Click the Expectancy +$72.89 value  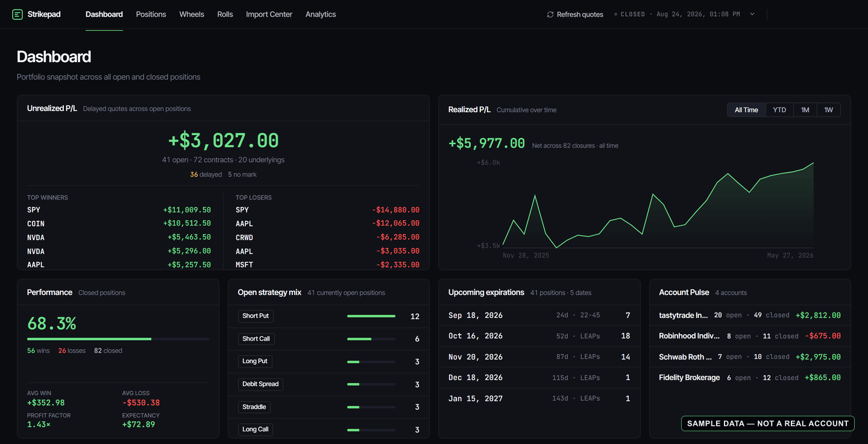click(x=139, y=425)
